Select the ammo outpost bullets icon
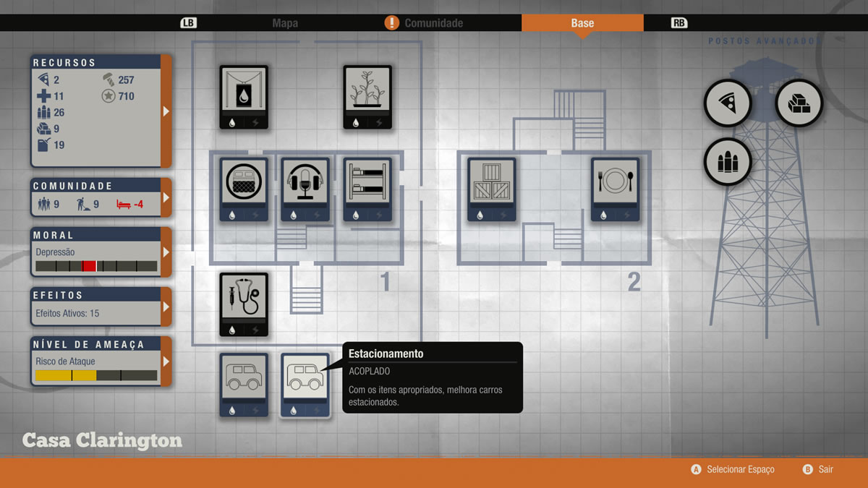The height and width of the screenshot is (488, 868). coord(728,162)
